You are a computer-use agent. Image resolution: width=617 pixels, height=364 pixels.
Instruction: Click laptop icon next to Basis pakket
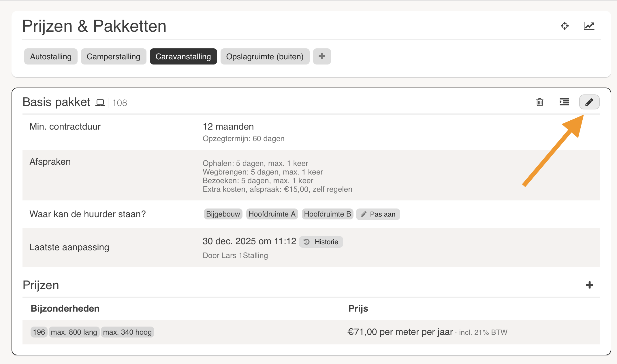[x=100, y=103]
